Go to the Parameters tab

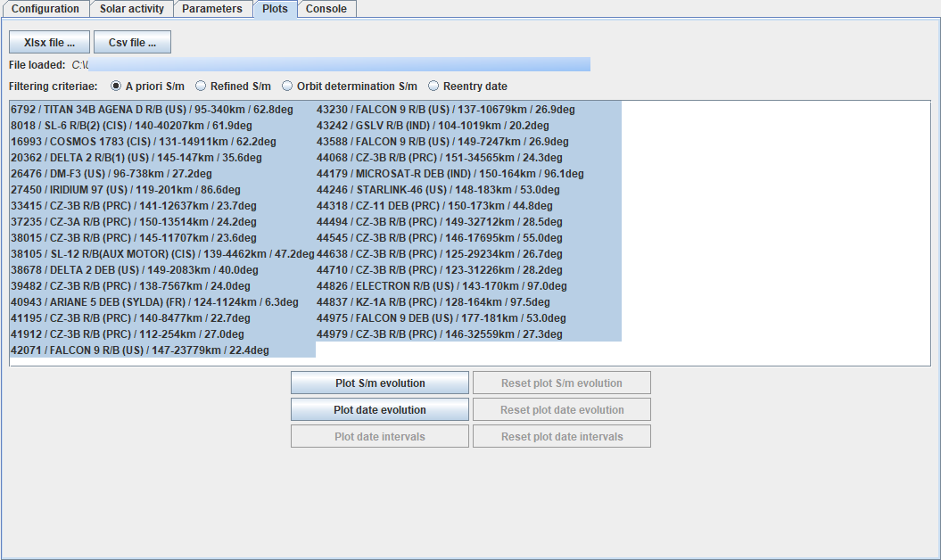click(212, 9)
